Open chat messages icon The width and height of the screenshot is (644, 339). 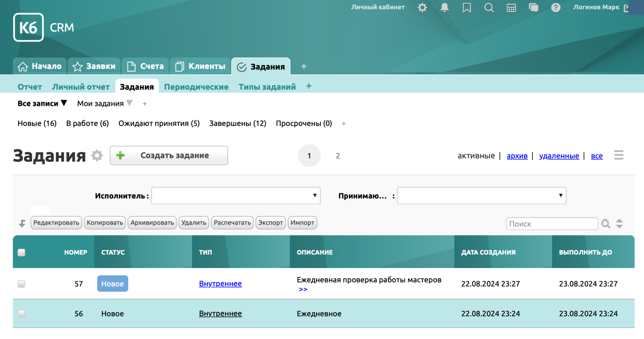coord(533,7)
